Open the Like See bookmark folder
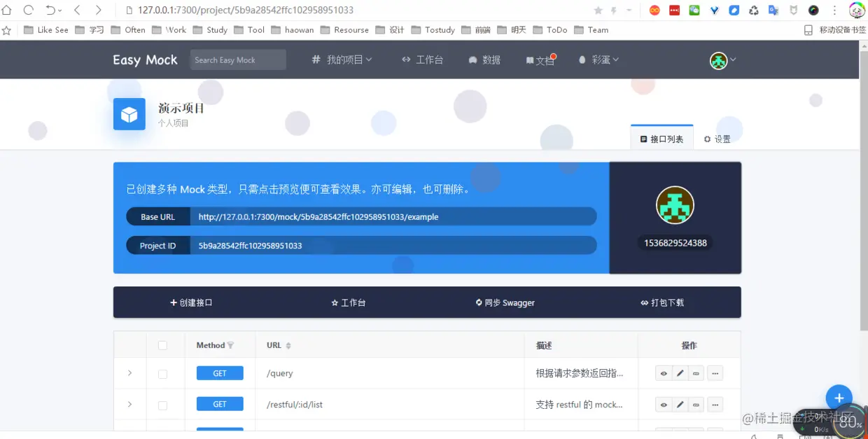868x439 pixels. pyautogui.click(x=46, y=30)
